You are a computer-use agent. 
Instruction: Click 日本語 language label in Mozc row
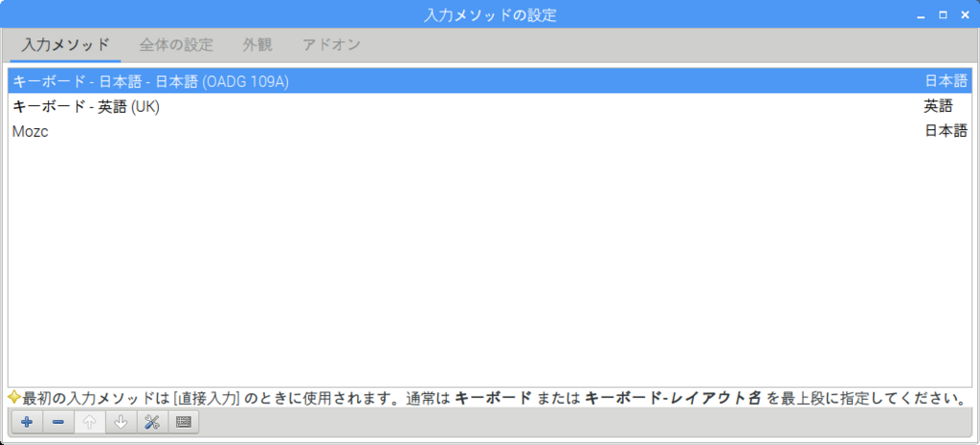(947, 131)
